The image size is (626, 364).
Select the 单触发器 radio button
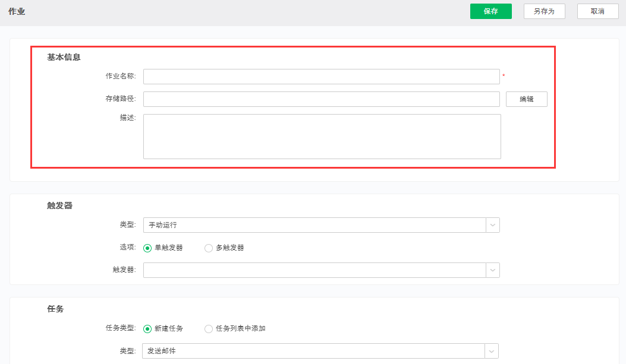coord(147,248)
